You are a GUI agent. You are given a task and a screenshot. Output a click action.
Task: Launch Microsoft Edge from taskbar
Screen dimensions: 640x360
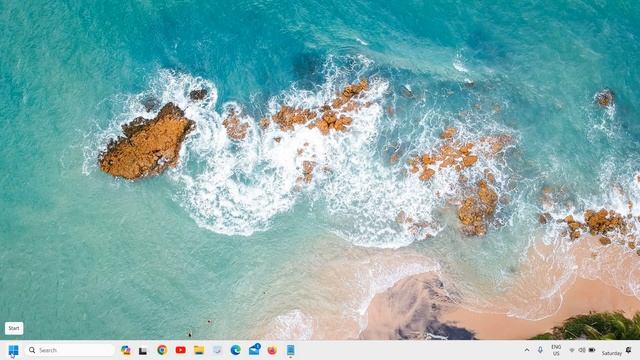(x=236, y=350)
